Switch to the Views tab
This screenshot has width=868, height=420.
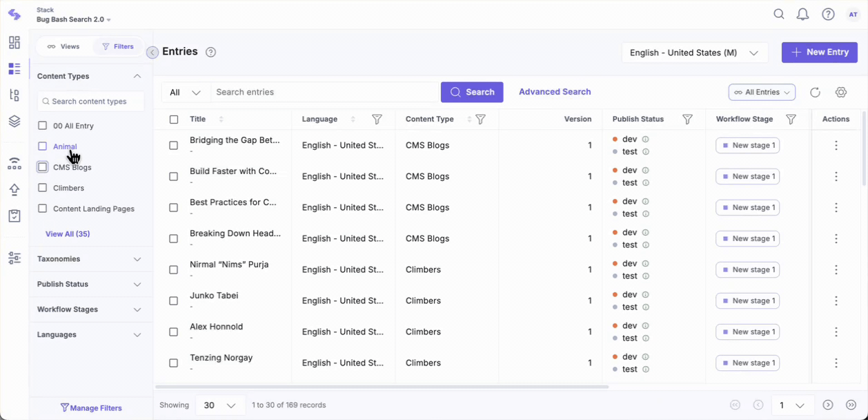point(63,47)
